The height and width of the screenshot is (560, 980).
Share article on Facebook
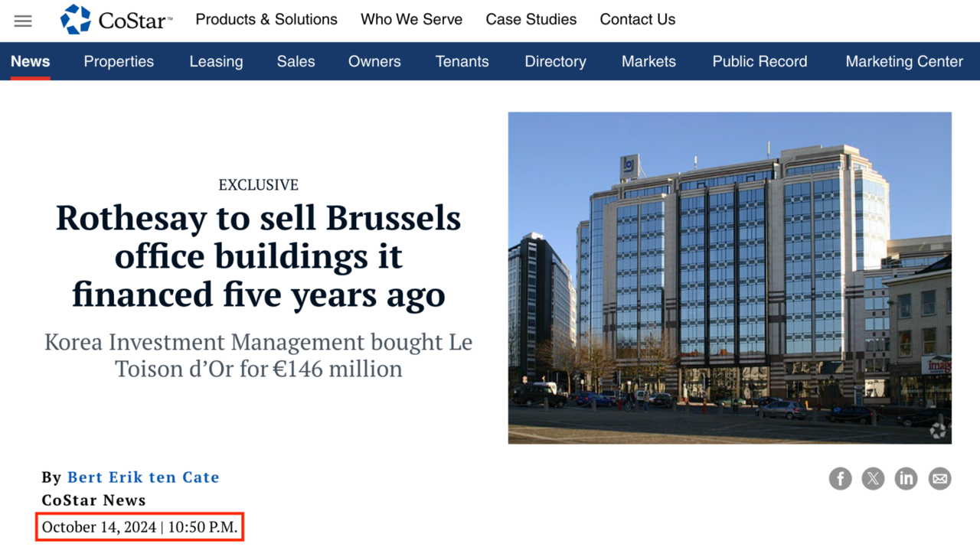[x=840, y=479]
